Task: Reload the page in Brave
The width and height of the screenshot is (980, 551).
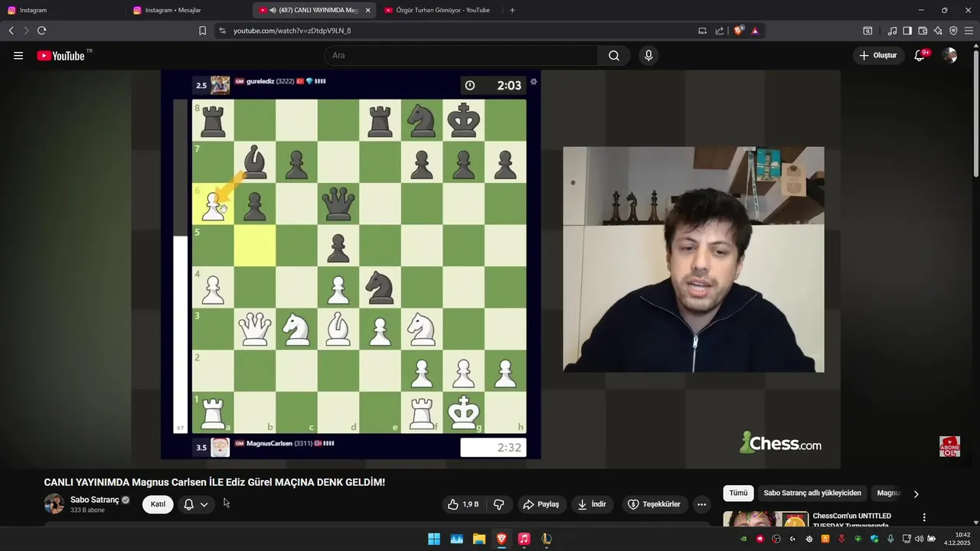Action: 41,31
